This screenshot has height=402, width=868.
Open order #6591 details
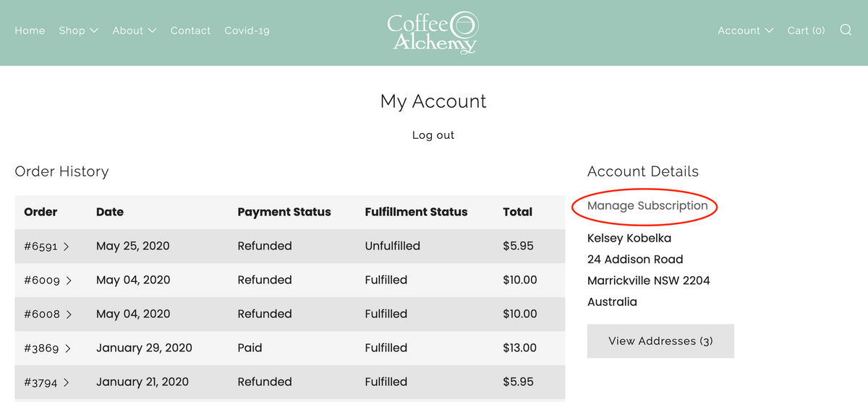coord(46,246)
